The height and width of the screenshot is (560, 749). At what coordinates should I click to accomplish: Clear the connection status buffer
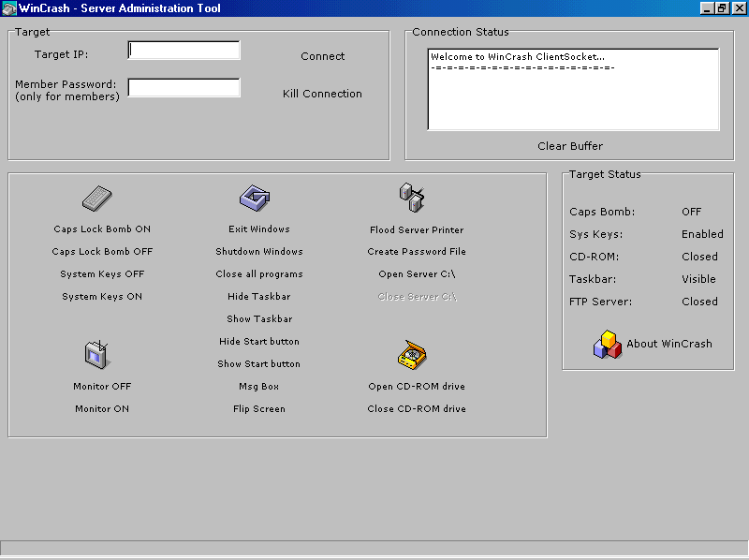570,146
